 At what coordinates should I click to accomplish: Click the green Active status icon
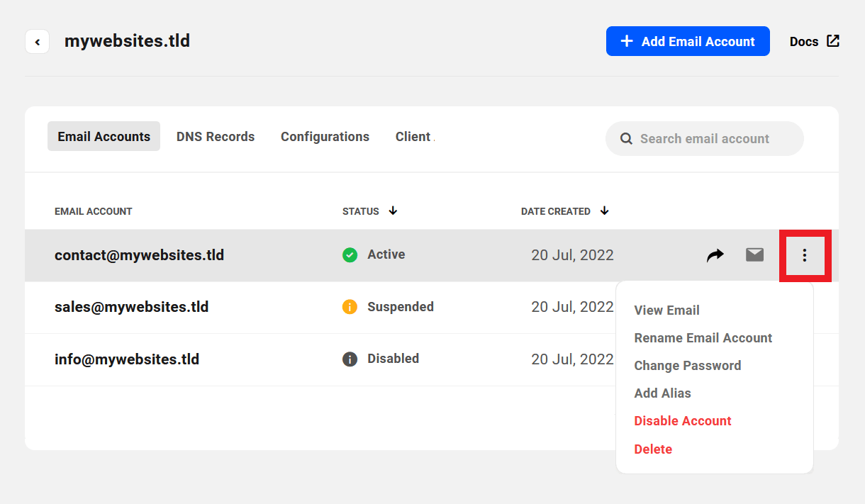coord(350,255)
